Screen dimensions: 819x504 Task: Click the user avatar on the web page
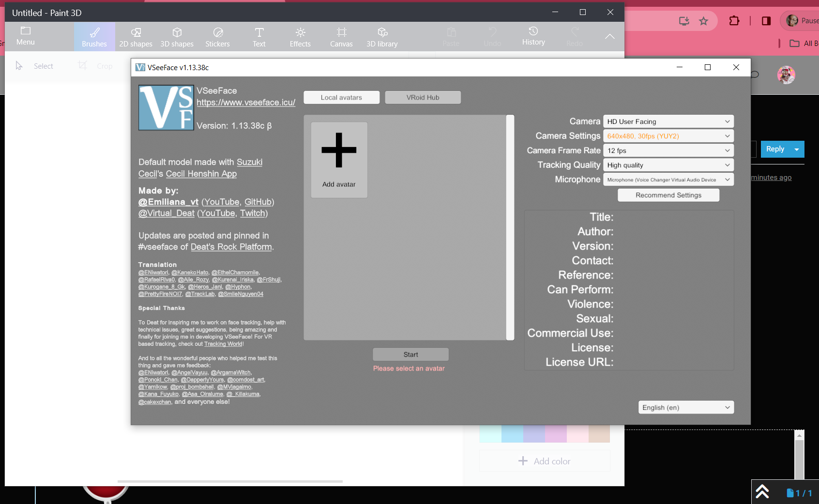click(786, 75)
